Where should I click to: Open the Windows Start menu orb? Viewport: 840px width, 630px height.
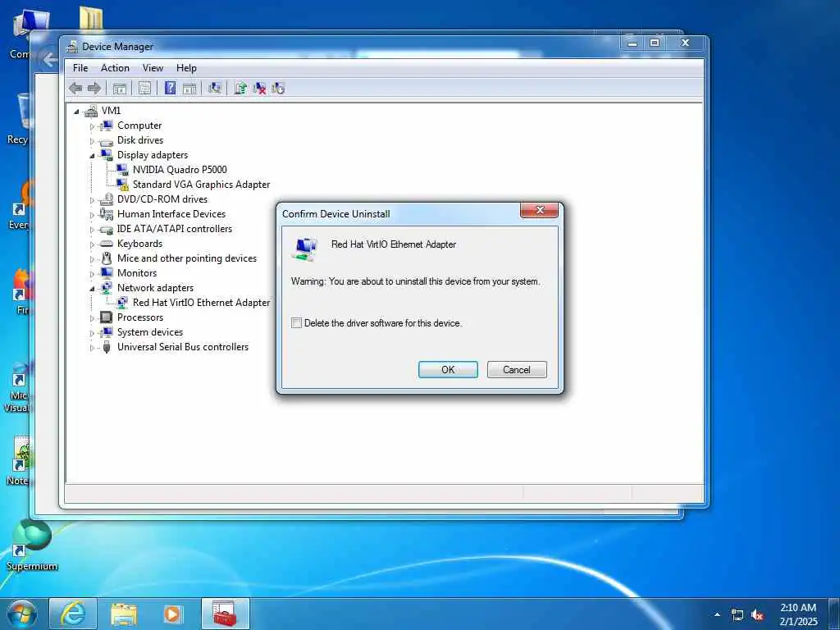[x=22, y=614]
